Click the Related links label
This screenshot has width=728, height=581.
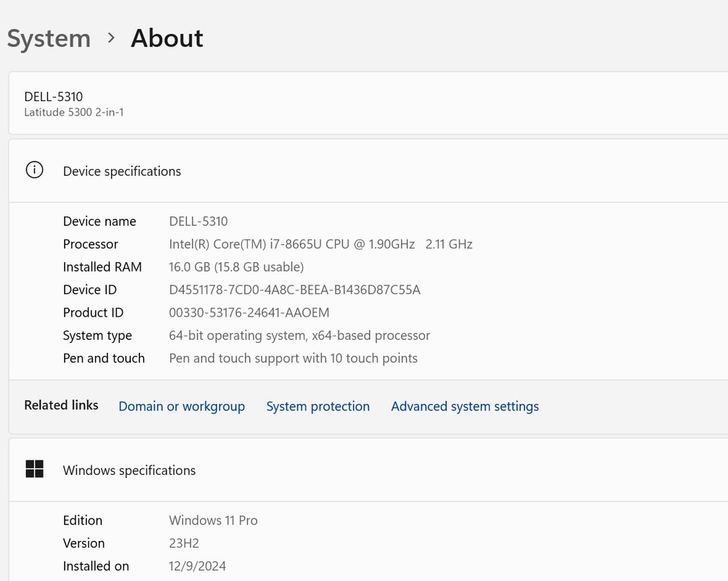[x=61, y=405]
